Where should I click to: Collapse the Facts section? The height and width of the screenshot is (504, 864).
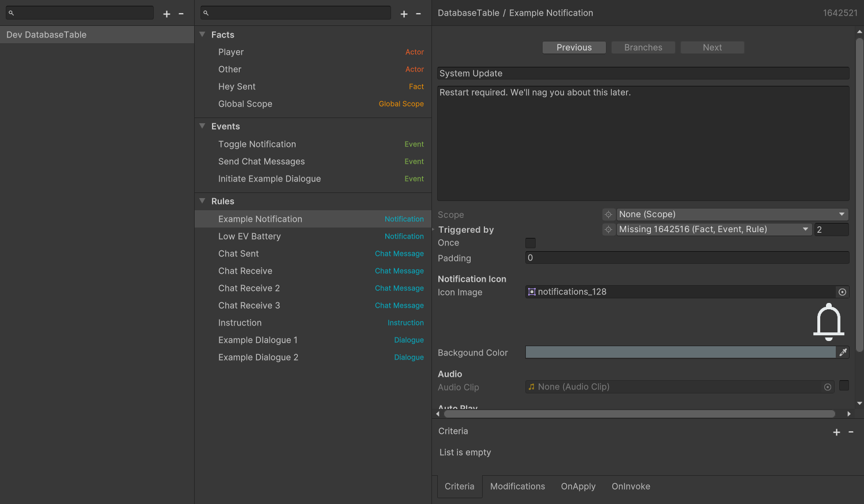pyautogui.click(x=202, y=35)
